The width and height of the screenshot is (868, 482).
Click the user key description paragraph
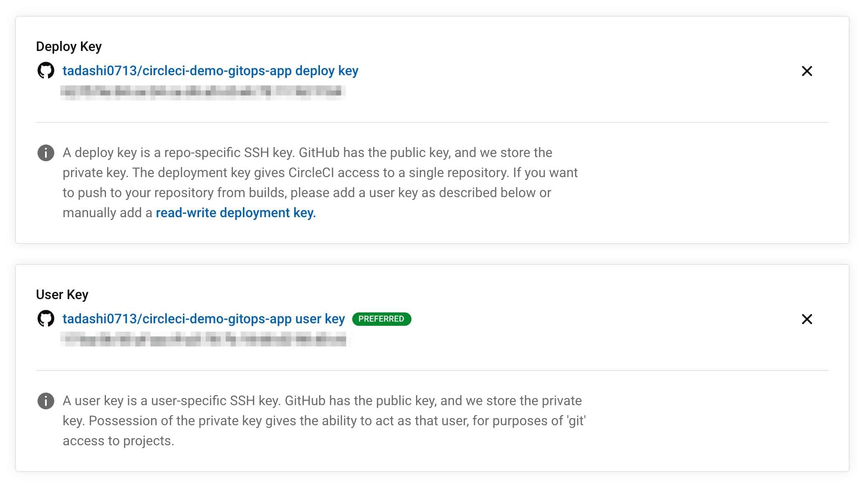point(324,421)
